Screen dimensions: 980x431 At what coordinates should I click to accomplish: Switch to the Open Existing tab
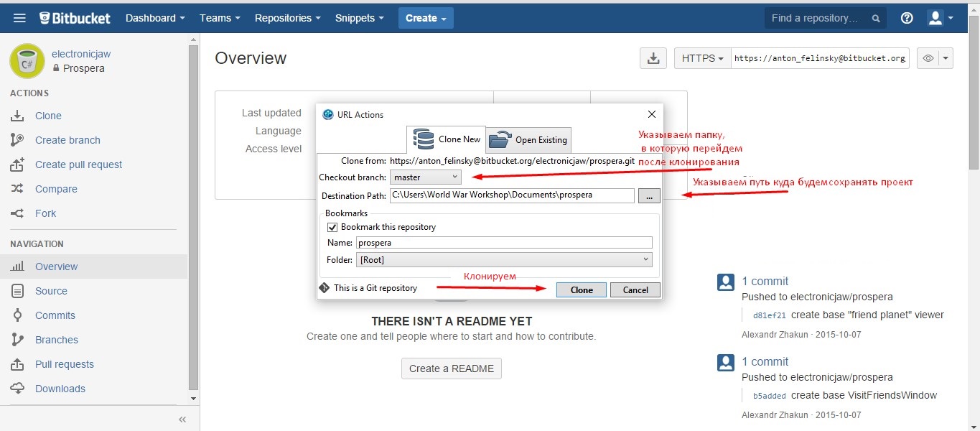529,139
